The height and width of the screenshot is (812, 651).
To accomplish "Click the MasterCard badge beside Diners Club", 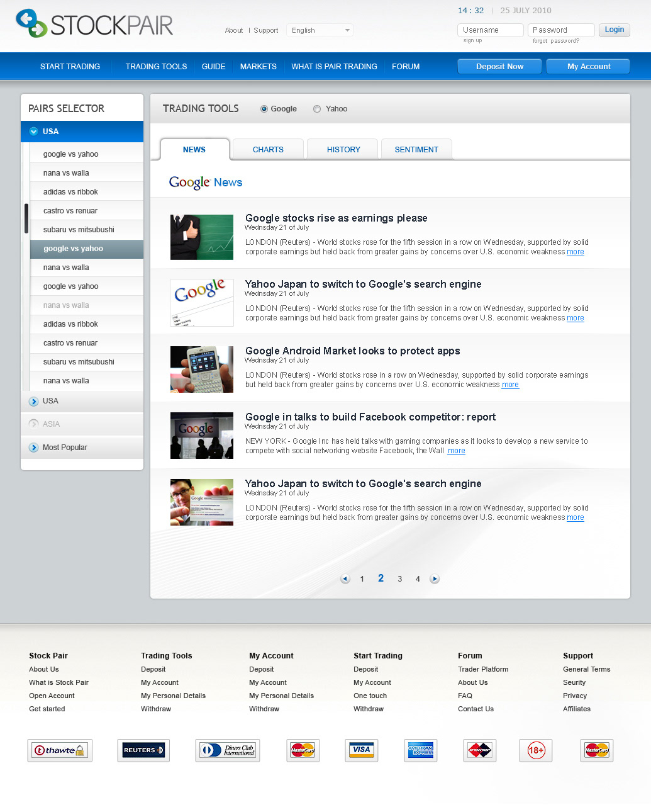I will pos(303,750).
